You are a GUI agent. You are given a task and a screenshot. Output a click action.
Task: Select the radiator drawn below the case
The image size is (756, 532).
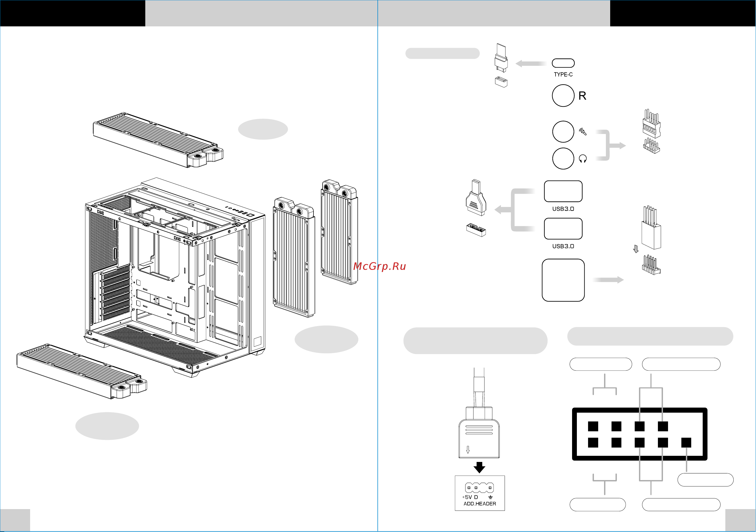(x=82, y=372)
